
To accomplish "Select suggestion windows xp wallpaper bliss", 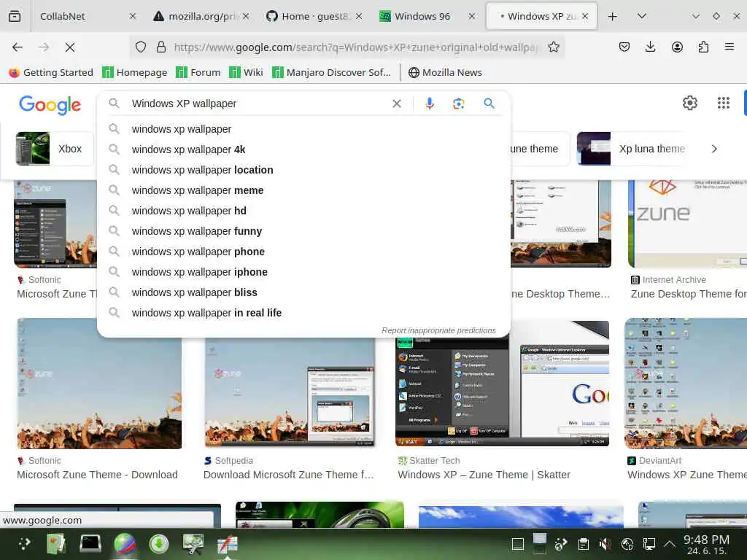I will pos(304,292).
